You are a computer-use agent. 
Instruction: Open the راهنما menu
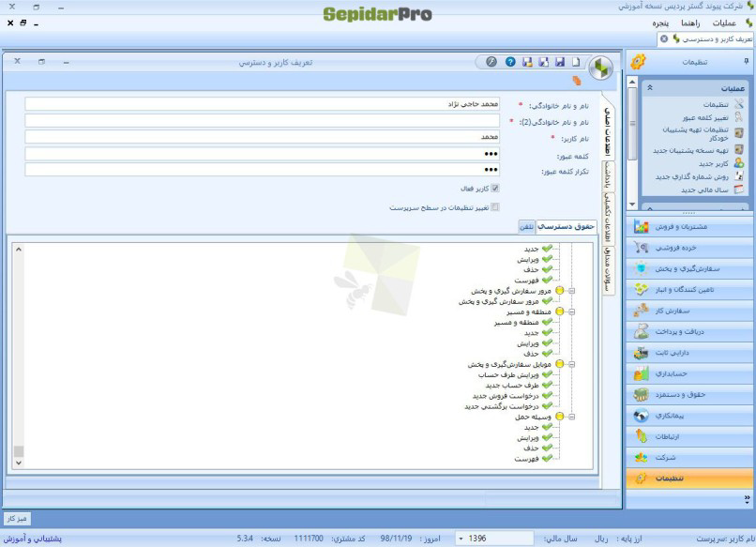pyautogui.click(x=690, y=23)
